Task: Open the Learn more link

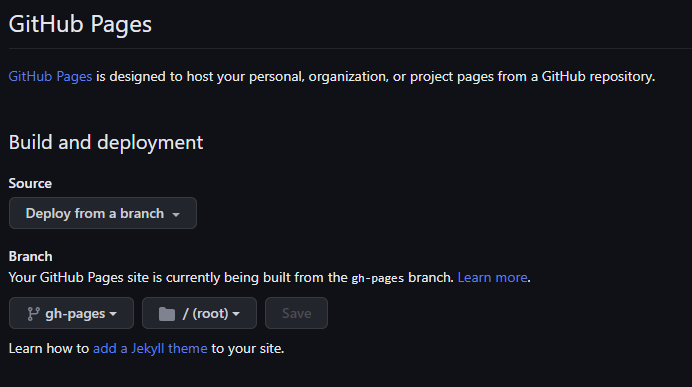Action: pyautogui.click(x=493, y=278)
